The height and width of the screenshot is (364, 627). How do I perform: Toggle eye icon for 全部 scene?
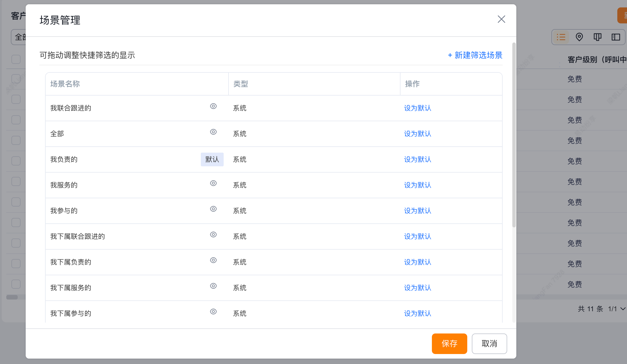[213, 132]
